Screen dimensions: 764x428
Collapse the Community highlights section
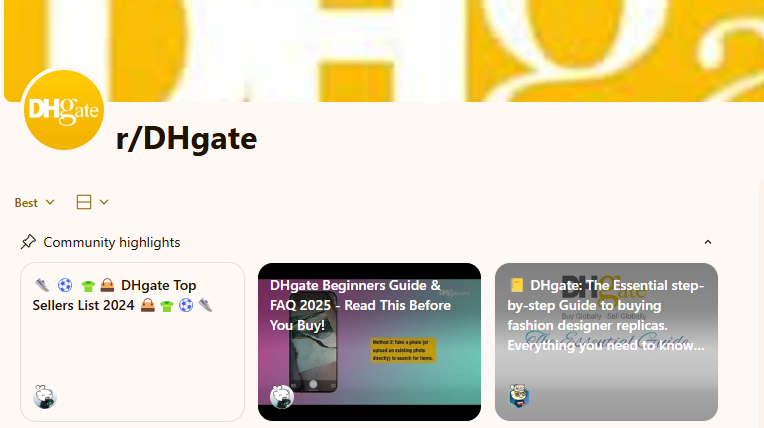click(x=707, y=242)
